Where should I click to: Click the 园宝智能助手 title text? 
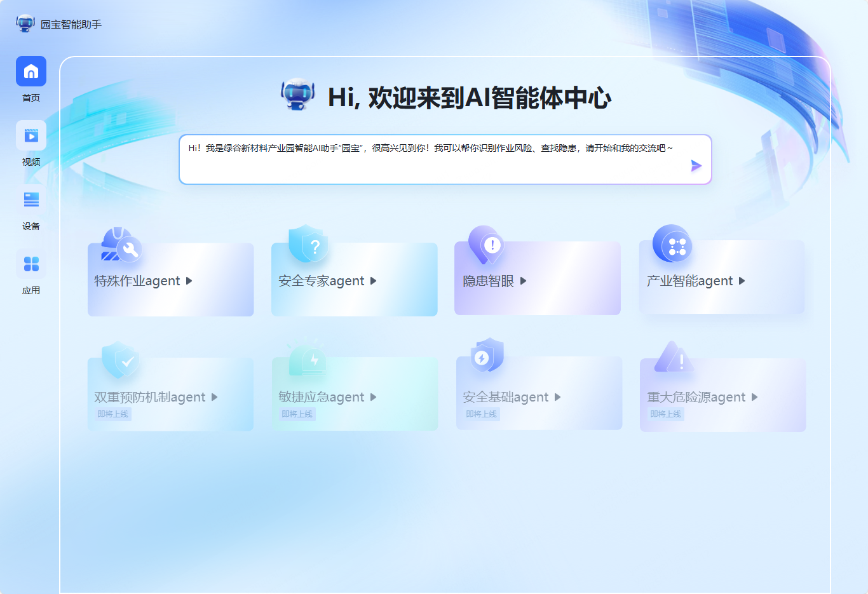[71, 25]
